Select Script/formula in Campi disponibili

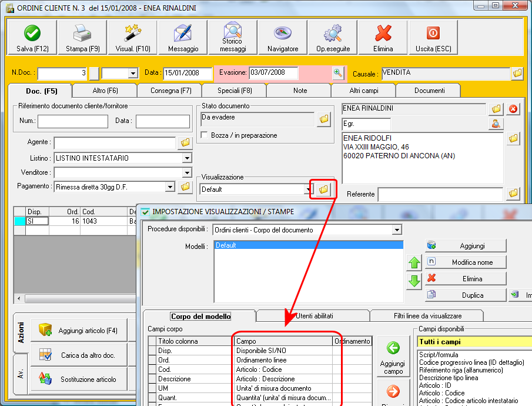point(439,355)
